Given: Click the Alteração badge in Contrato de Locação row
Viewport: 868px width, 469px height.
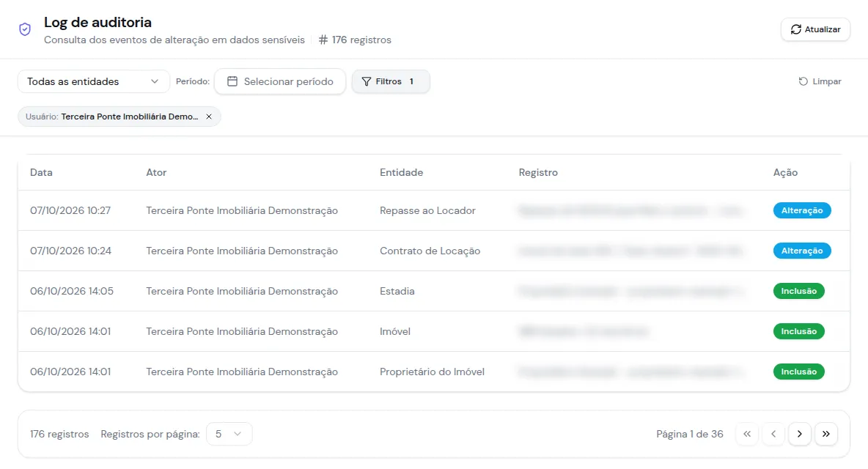Looking at the screenshot, I should [802, 251].
